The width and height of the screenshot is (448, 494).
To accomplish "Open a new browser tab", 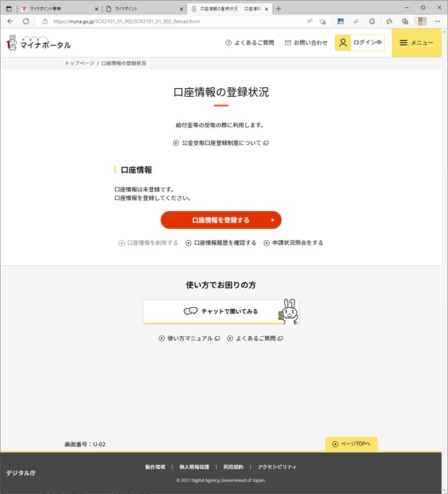I will pyautogui.click(x=278, y=9).
